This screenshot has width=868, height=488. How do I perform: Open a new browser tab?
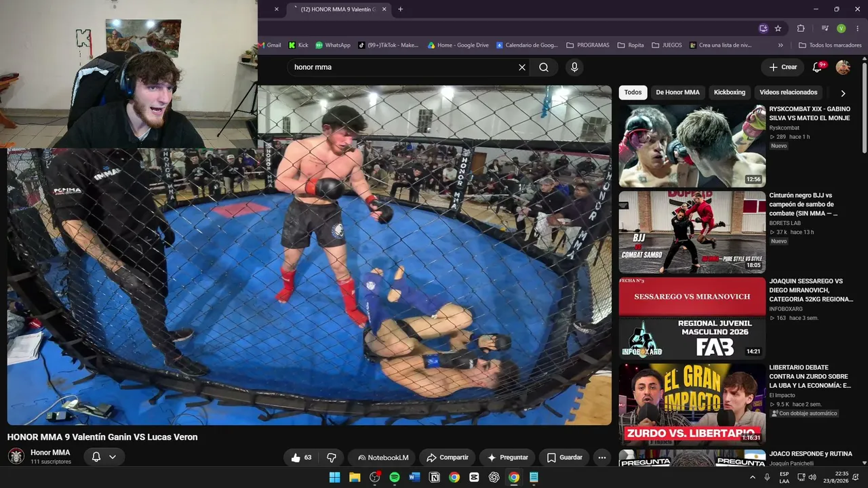[x=400, y=9]
